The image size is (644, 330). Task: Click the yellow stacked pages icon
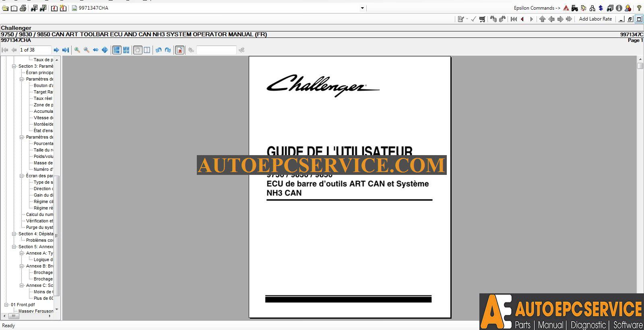pos(584,8)
